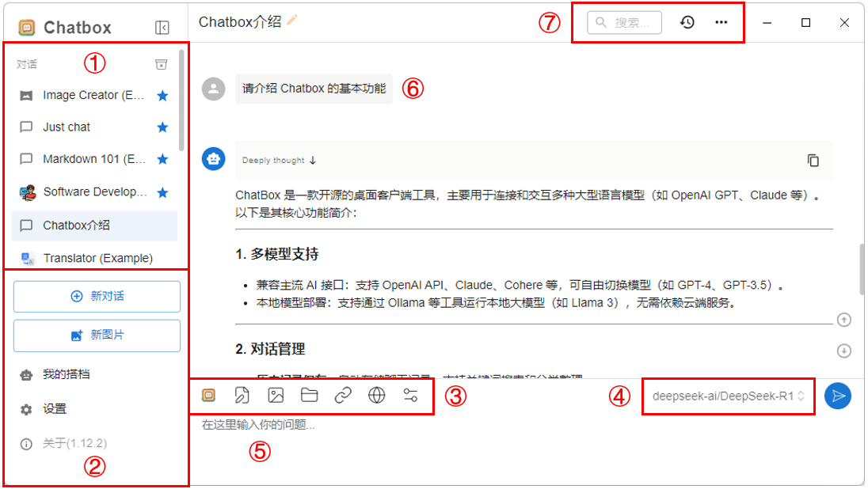868x489 pixels.
Task: Open the chat history clock icon
Action: click(x=687, y=22)
